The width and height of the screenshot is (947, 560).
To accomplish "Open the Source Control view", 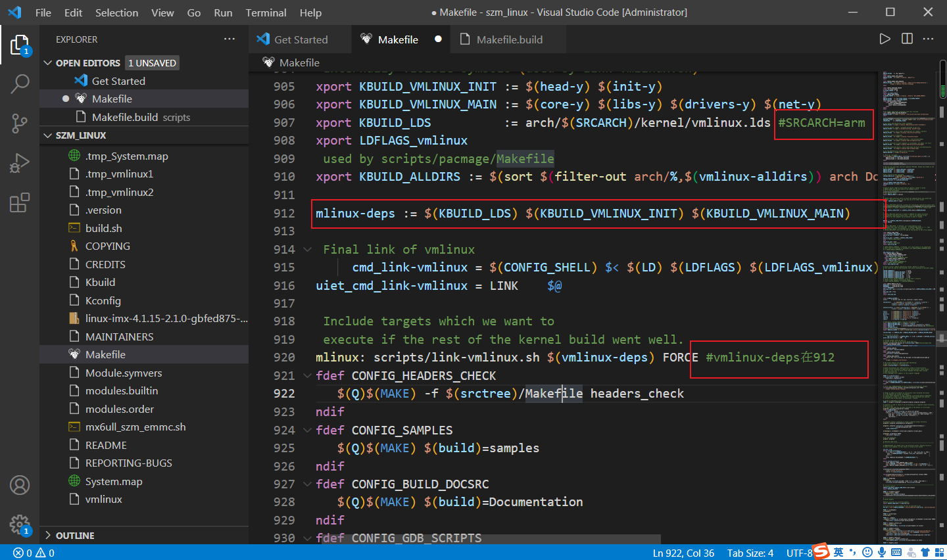I will tap(20, 123).
